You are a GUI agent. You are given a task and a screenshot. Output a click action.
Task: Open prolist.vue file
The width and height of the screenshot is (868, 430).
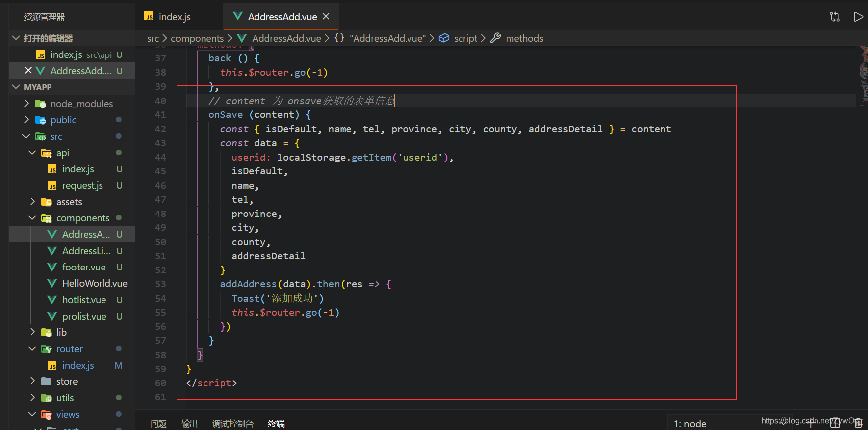tap(72, 316)
